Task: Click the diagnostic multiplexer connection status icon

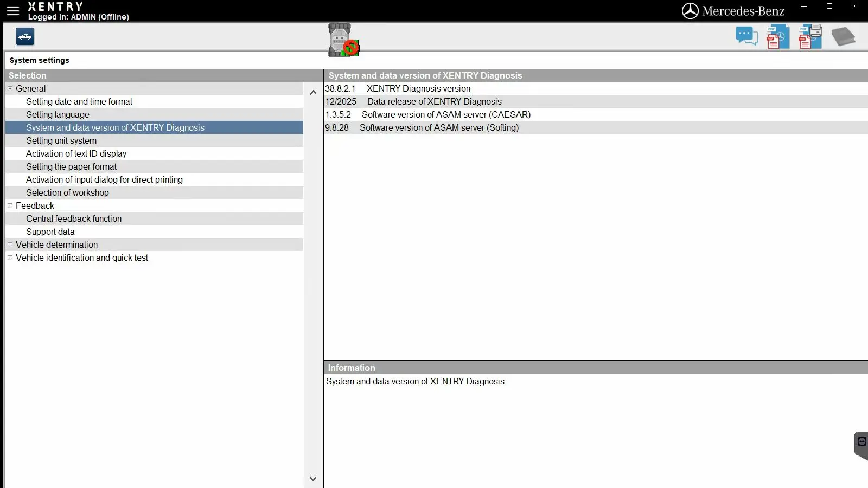Action: [x=343, y=40]
